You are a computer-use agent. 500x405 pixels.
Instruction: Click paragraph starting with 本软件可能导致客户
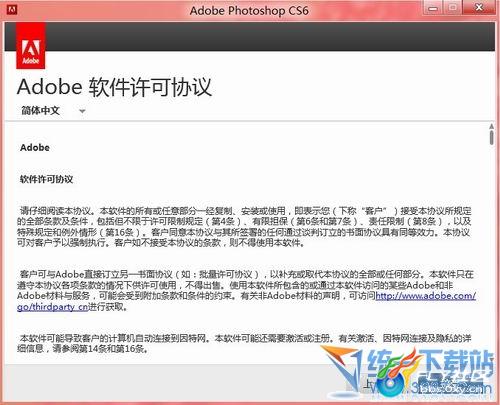coord(244,343)
